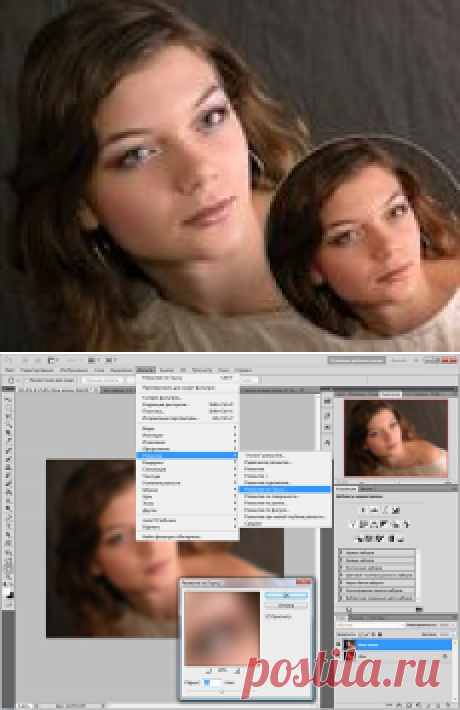Switch to the Navigator tab
460x710 pixels.
click(390, 394)
